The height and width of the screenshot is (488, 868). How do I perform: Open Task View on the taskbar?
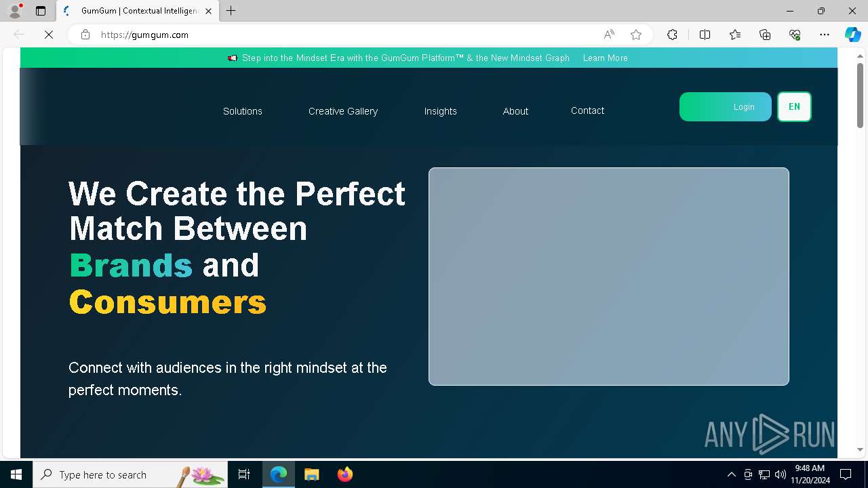(x=244, y=474)
